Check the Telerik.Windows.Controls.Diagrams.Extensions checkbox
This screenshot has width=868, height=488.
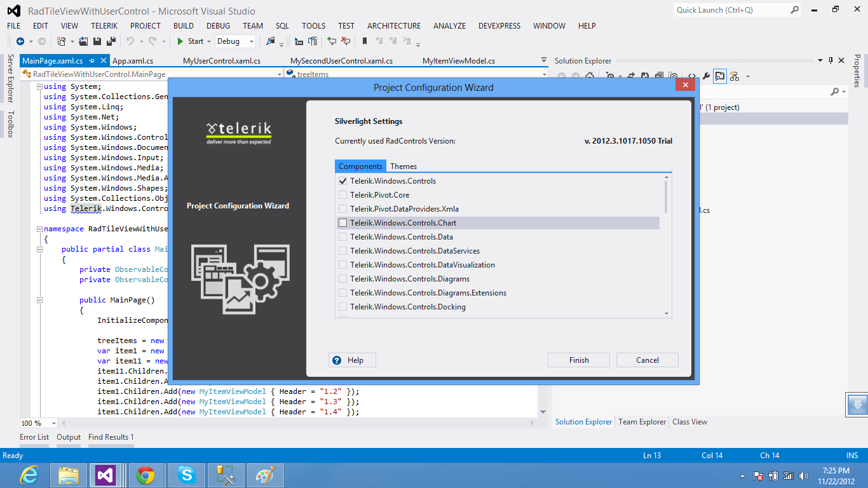pyautogui.click(x=343, y=293)
